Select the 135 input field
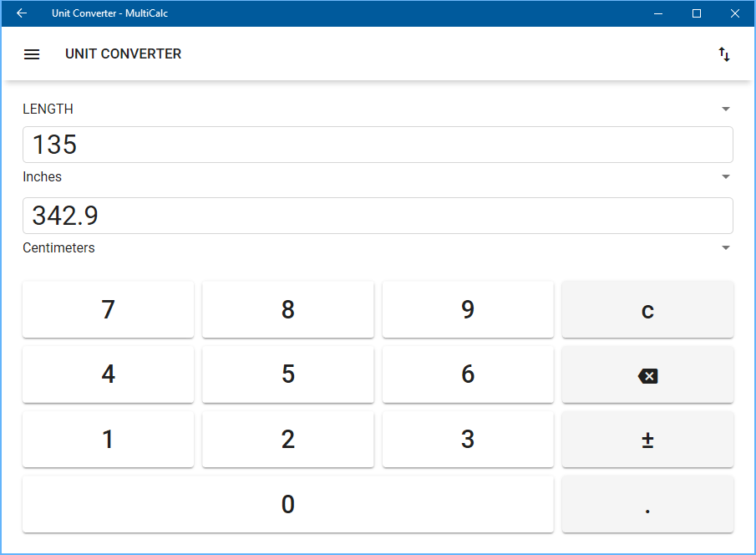The width and height of the screenshot is (756, 555). (378, 145)
